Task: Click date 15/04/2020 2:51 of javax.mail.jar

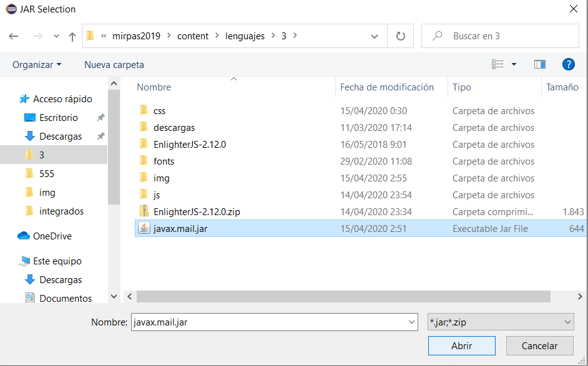Action: coord(373,228)
